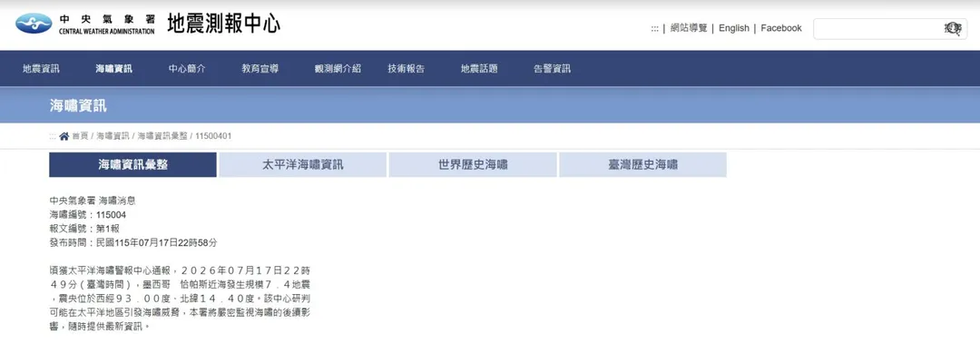The image size is (980, 343).
Task: Click the ::: anchor before breadcrumb
Action: 54,136
